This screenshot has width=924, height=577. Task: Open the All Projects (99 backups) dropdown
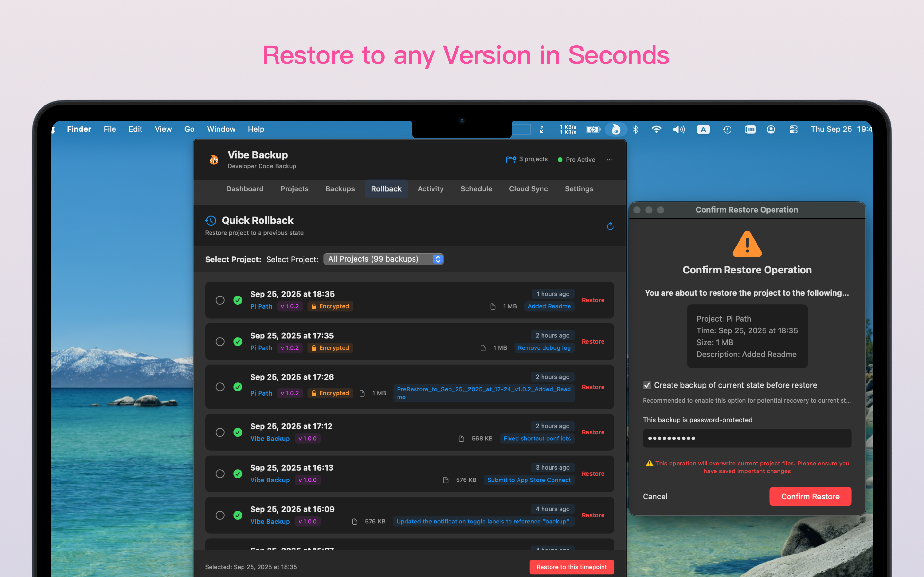coord(383,259)
